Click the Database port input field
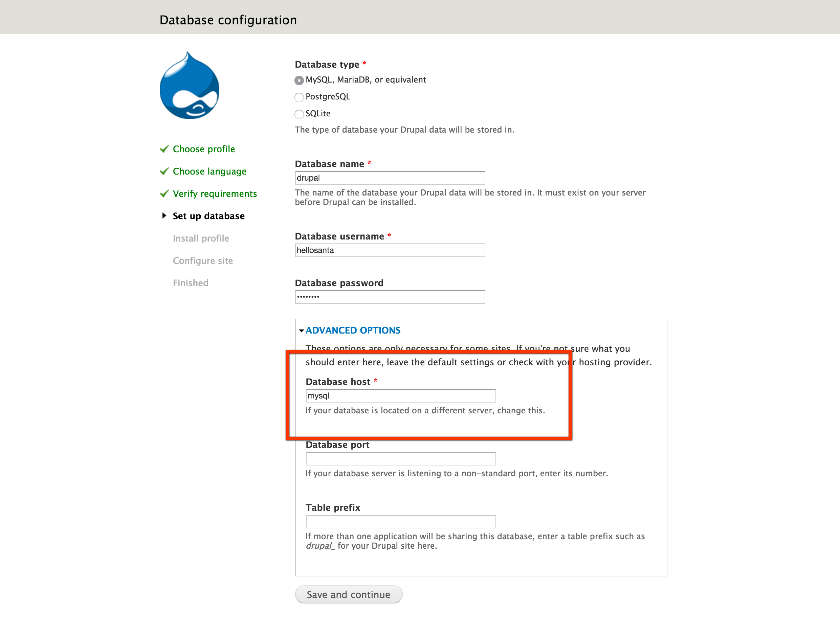 [x=401, y=459]
